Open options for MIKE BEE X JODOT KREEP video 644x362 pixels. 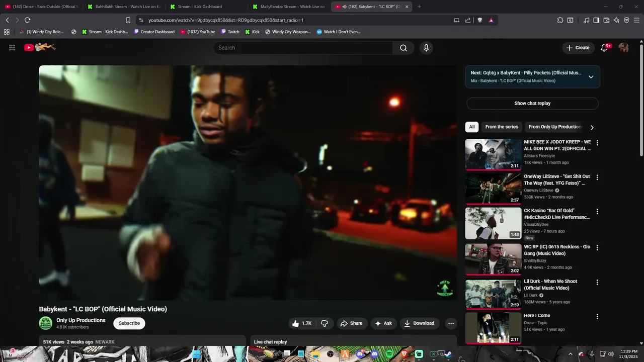point(597,143)
